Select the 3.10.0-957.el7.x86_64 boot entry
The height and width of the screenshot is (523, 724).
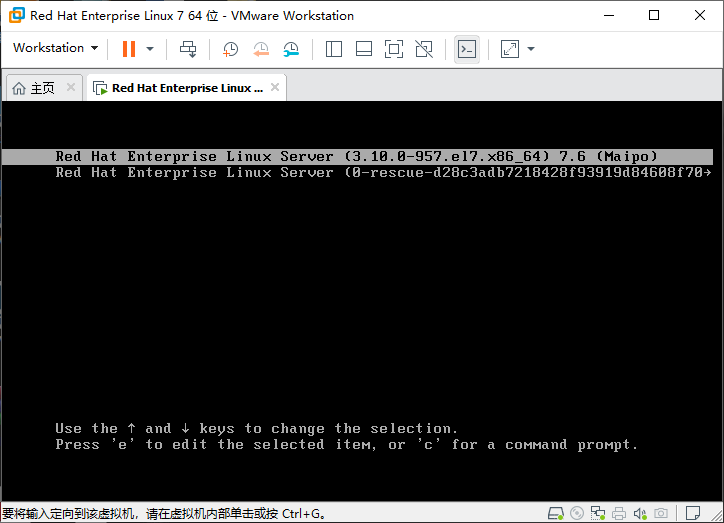[x=357, y=156]
